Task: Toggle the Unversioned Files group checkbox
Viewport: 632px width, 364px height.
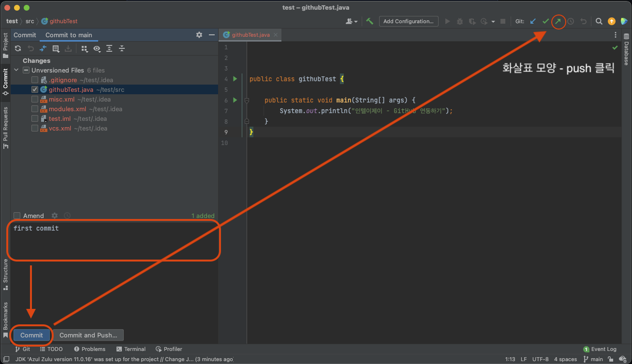Action: 27,70
